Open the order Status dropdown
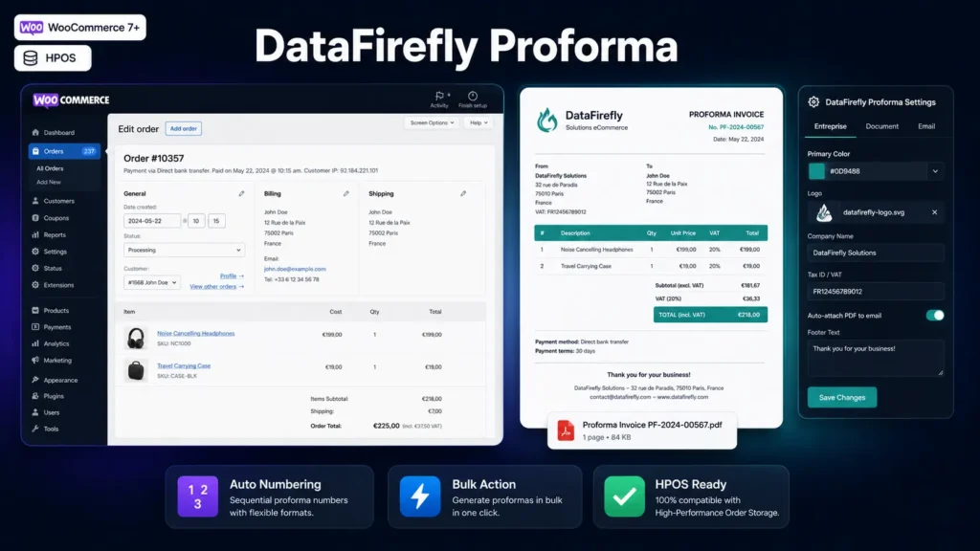This screenshot has width=980, height=551. click(x=184, y=250)
